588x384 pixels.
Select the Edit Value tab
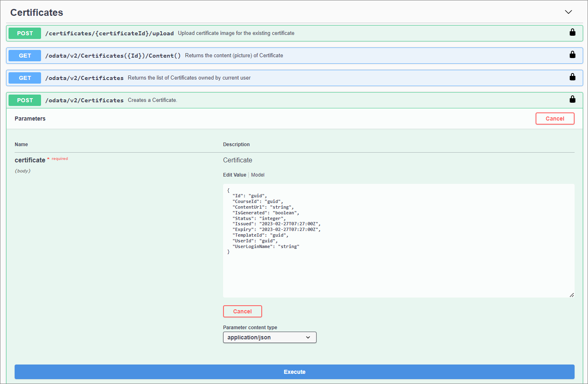point(234,175)
